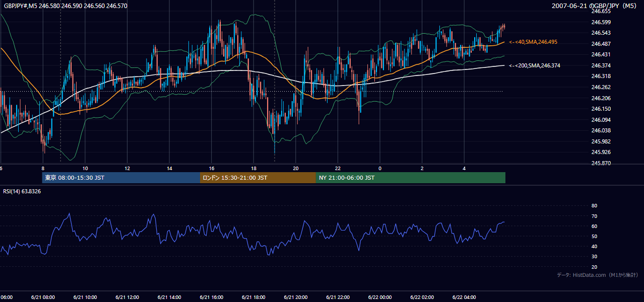Screen dimensions: 644x302
Task: Click price axis value 246.094
Action: 601,120
